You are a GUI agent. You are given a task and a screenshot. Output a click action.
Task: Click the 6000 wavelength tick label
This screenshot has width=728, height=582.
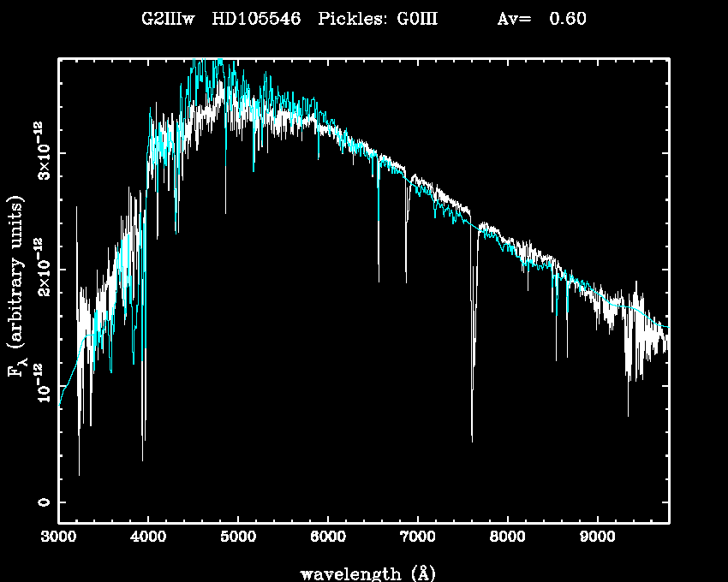[x=328, y=537]
